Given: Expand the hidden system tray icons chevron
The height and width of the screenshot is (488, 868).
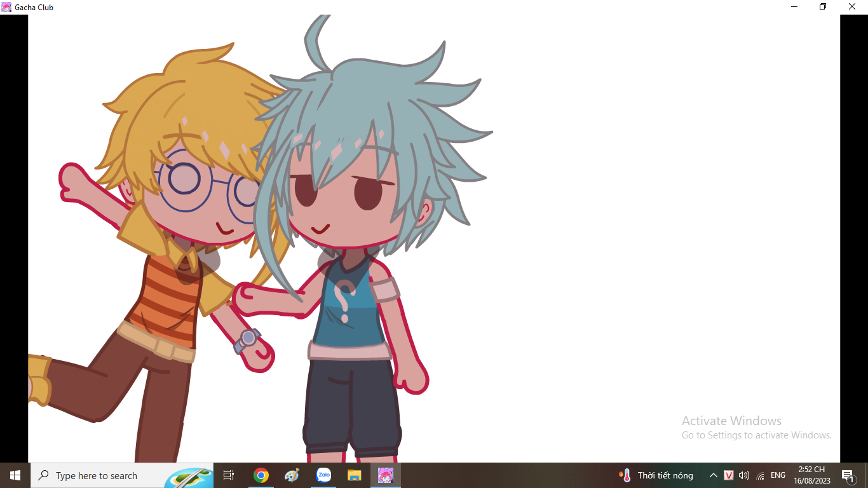Looking at the screenshot, I should tap(713, 475).
